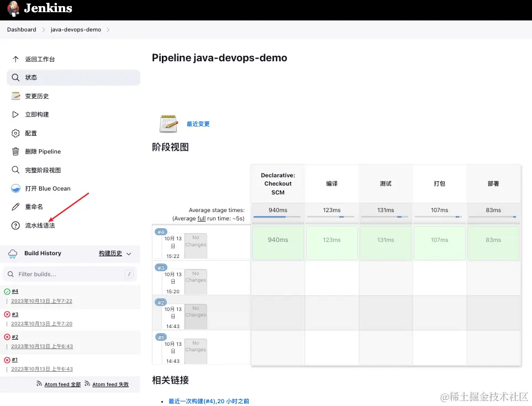Click the 107ms 打包 cell of build #4
This screenshot has width=532, height=406.
click(x=439, y=243)
